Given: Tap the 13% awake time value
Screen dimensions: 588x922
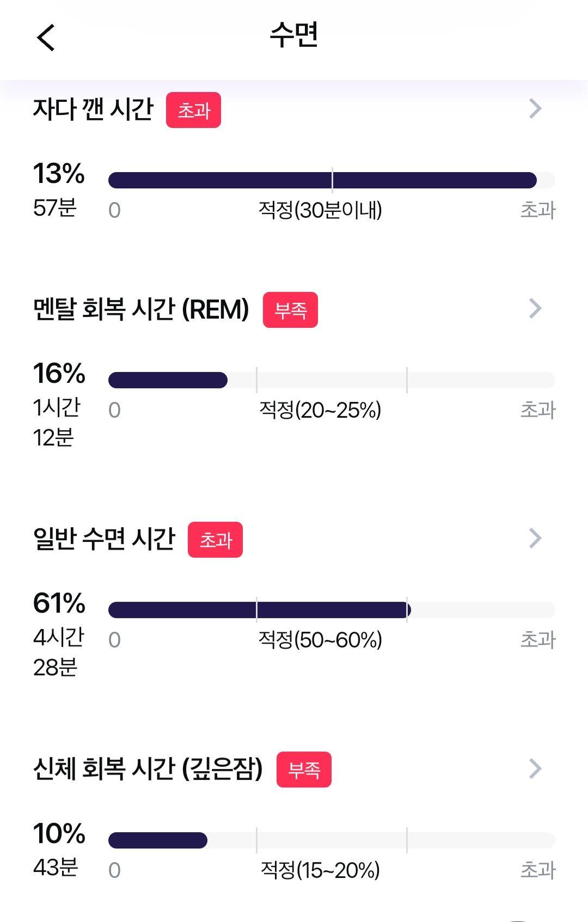Looking at the screenshot, I should click(59, 174).
